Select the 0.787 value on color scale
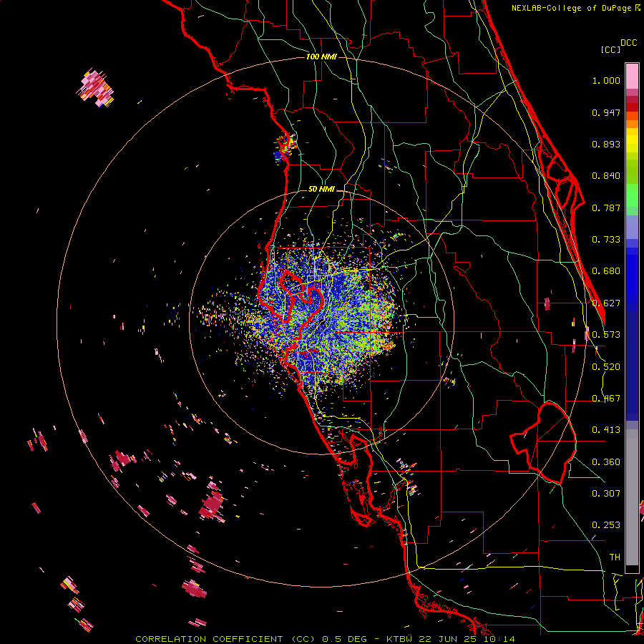Screen dimensions: 644x644 click(606, 208)
